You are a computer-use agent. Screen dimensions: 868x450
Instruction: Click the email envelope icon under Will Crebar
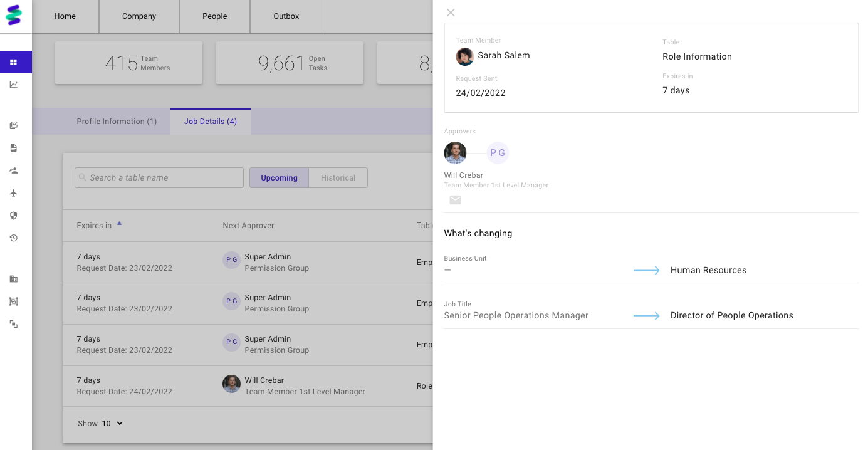pos(455,200)
